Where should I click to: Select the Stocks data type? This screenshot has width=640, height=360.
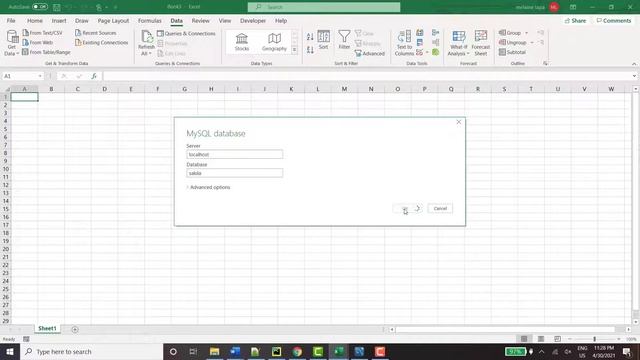tap(242, 42)
